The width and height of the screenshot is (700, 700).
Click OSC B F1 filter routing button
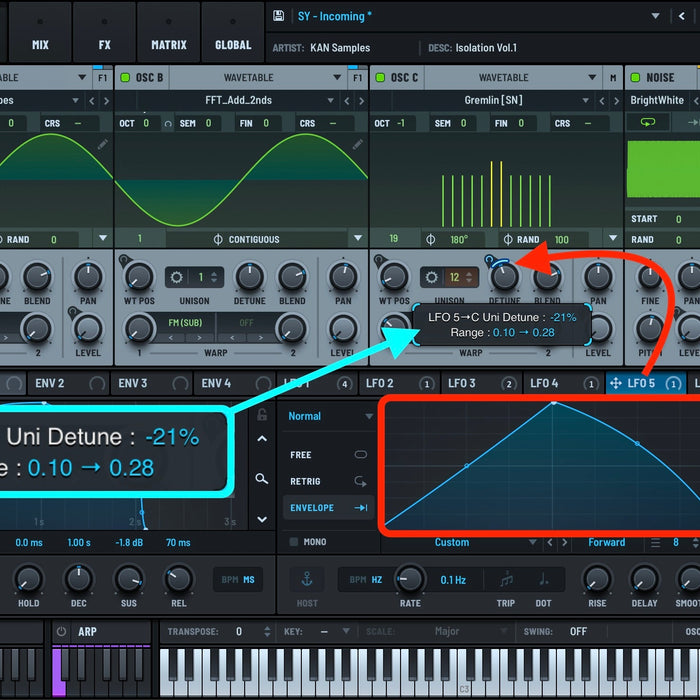pyautogui.click(x=358, y=78)
